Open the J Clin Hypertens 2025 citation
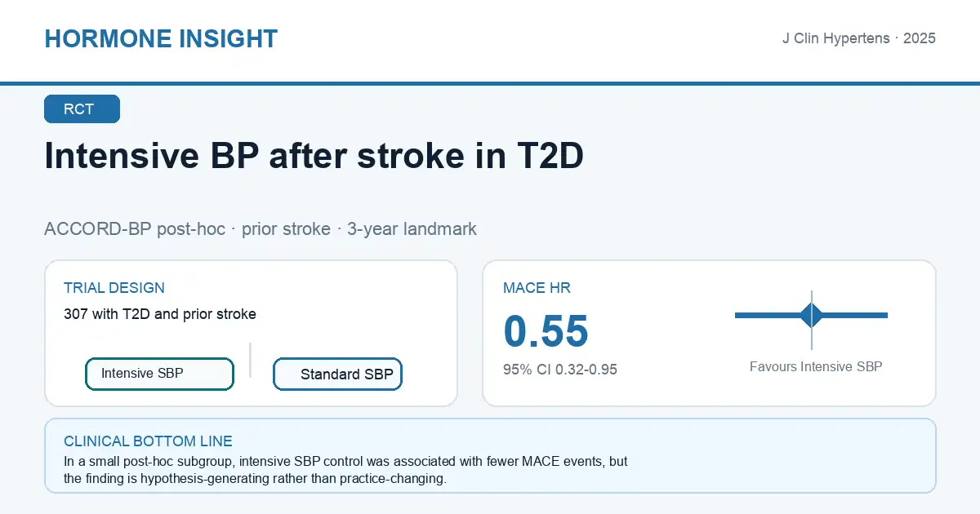The height and width of the screenshot is (514, 980). [x=859, y=38]
